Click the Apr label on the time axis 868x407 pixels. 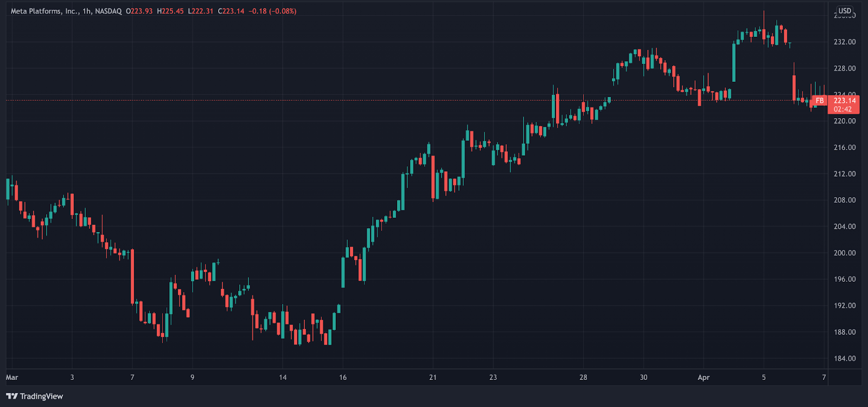point(704,378)
